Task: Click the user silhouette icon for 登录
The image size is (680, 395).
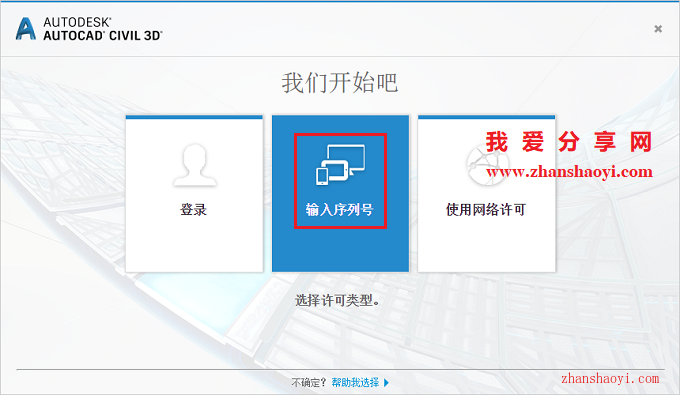Action: pyautogui.click(x=194, y=166)
